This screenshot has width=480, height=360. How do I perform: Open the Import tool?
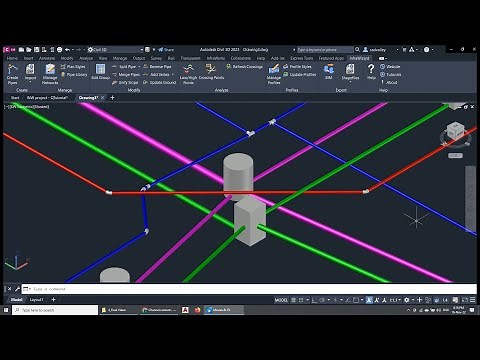tap(30, 72)
